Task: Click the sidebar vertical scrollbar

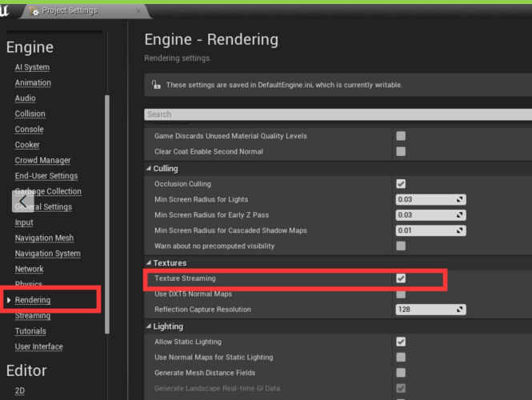Action: coord(107,214)
